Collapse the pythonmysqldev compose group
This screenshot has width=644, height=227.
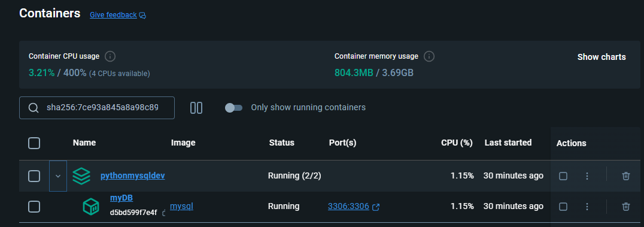pos(58,176)
